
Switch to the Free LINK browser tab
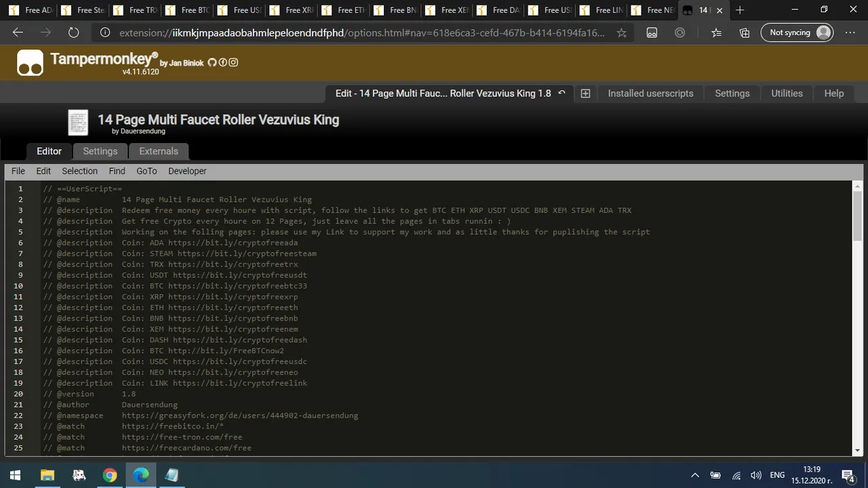(602, 10)
